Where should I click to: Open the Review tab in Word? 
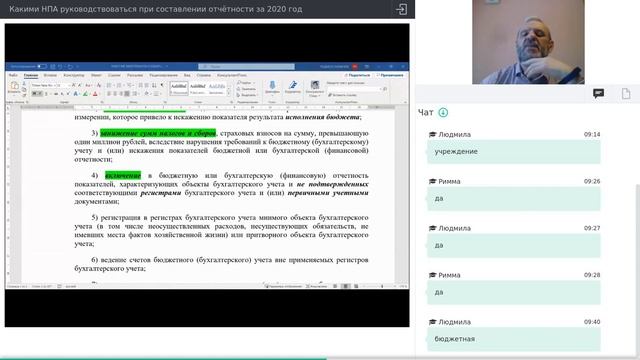164,75
